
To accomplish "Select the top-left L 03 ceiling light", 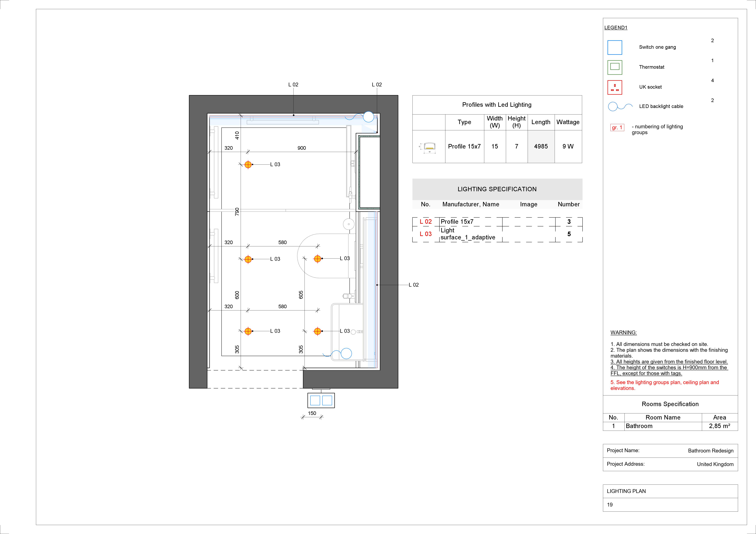I will click(248, 164).
